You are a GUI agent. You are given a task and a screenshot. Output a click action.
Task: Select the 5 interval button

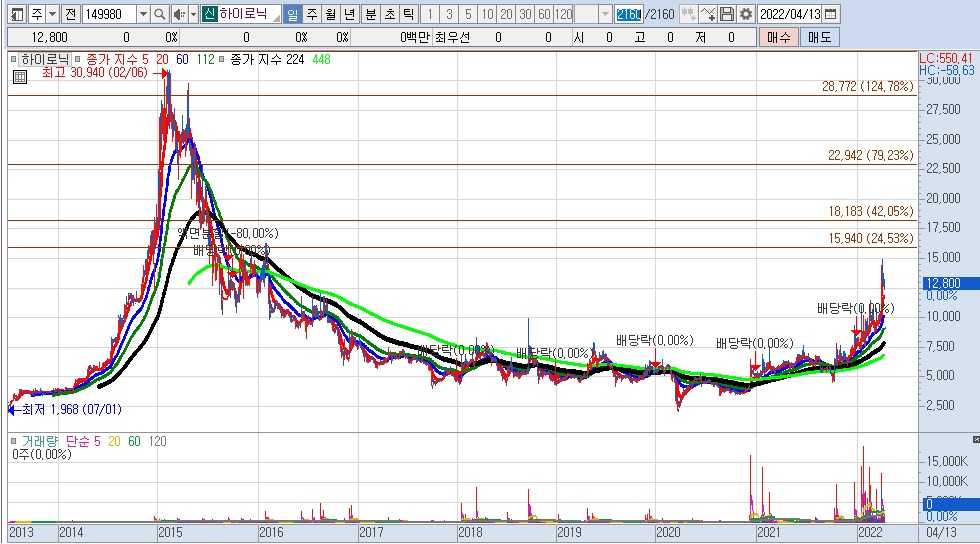pos(468,14)
